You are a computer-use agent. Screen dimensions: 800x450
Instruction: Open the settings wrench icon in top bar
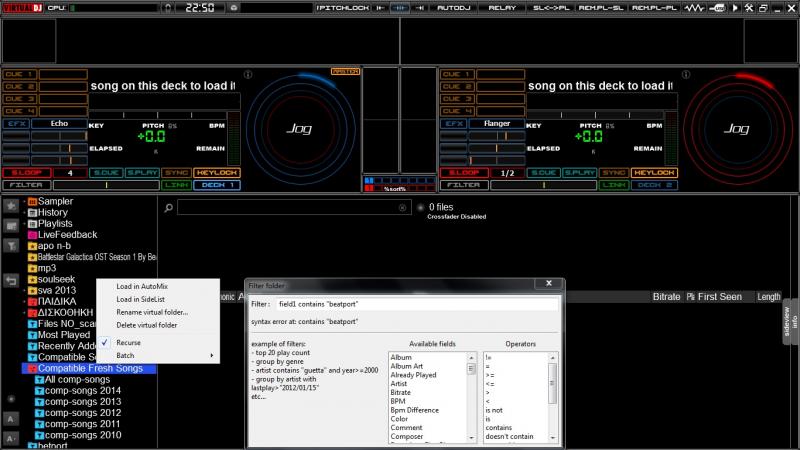point(749,8)
